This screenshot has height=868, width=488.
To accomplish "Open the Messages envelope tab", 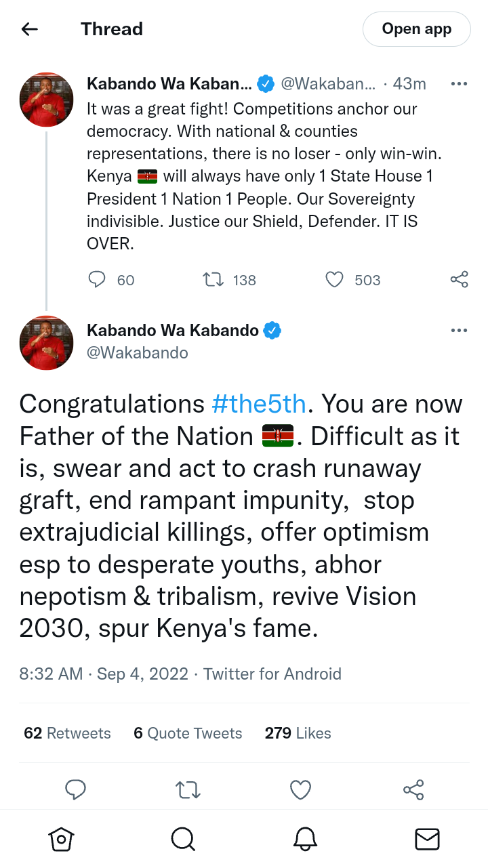I will pos(427,839).
